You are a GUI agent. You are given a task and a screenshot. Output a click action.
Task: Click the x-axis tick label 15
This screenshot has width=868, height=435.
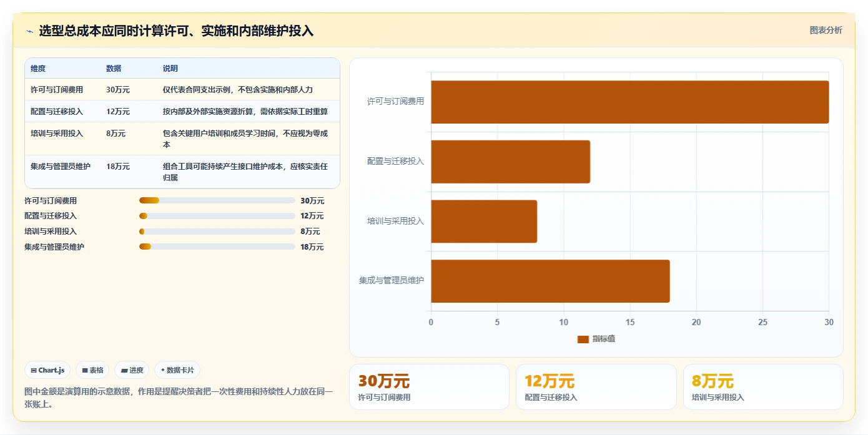click(x=630, y=323)
